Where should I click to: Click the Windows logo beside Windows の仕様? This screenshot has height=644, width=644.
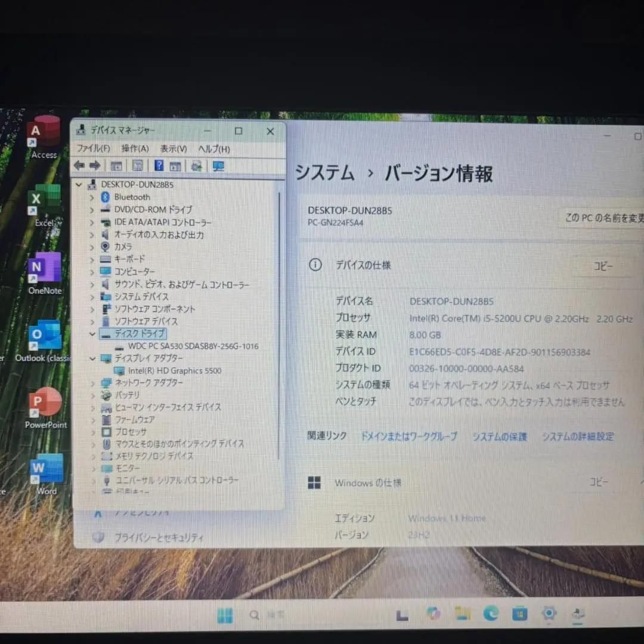(314, 482)
